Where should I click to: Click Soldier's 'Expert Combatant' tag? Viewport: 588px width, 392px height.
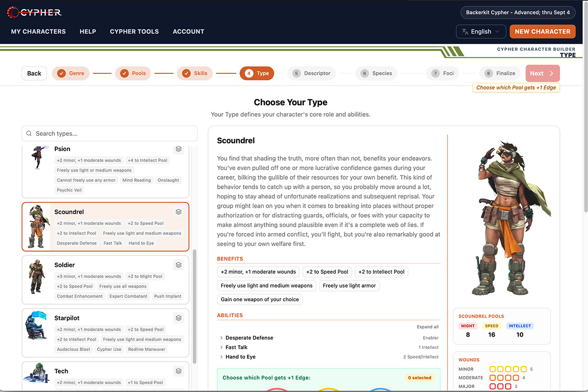129,296
